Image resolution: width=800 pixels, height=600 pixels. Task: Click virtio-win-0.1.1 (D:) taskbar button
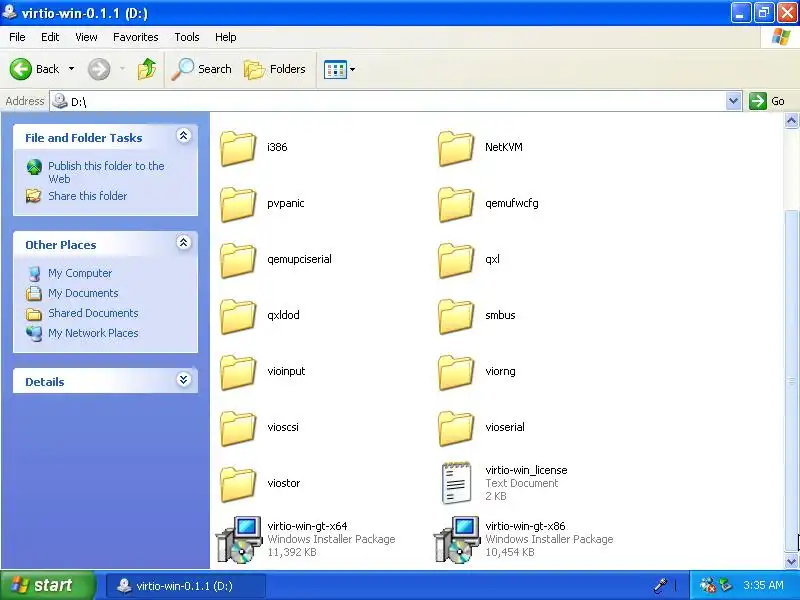click(186, 586)
